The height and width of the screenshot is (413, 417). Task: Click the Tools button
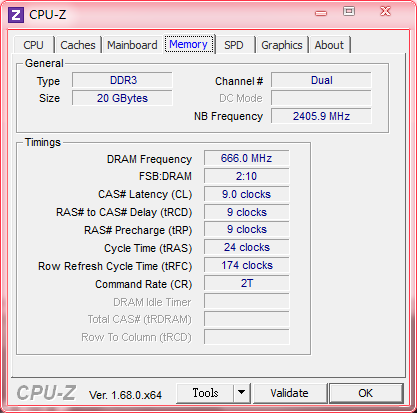click(205, 393)
